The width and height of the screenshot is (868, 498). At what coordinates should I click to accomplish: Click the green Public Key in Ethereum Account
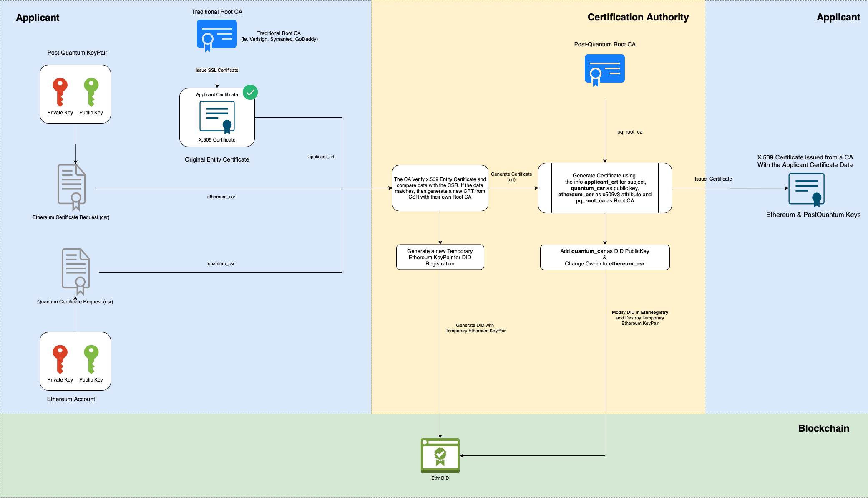pyautogui.click(x=91, y=359)
